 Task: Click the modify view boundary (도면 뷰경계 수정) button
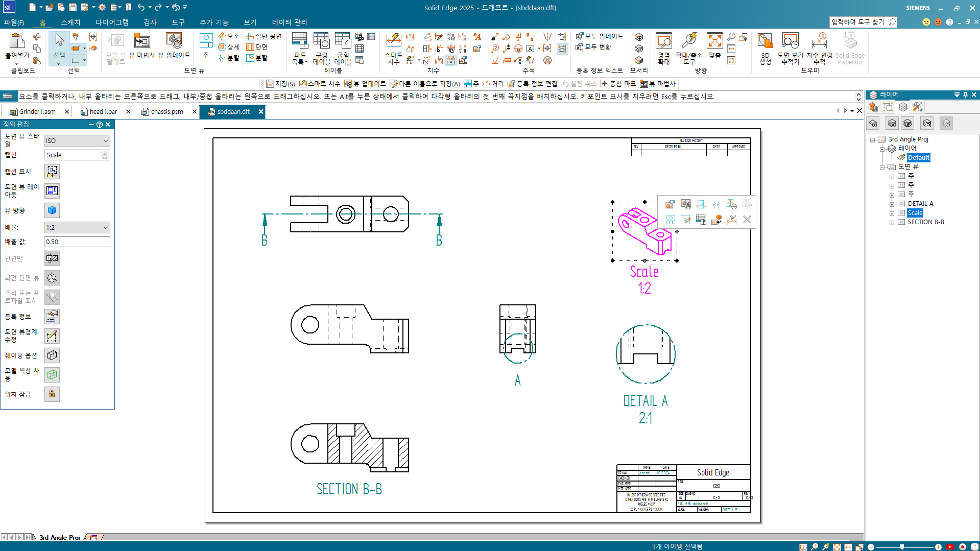point(52,336)
